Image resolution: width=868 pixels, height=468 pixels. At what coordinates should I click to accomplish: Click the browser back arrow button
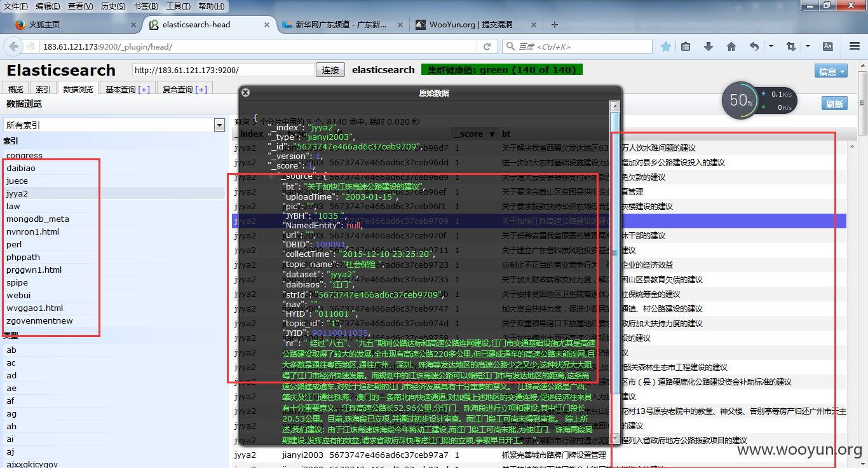click(14, 46)
